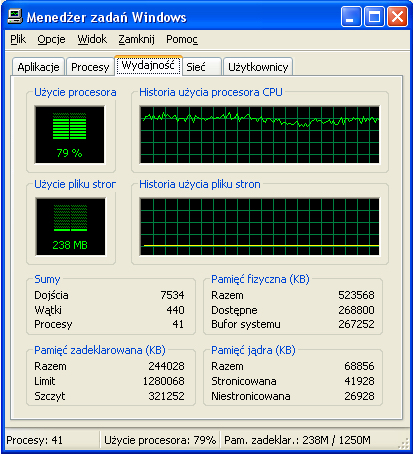Open the Plik menu
The height and width of the screenshot is (454, 413).
[x=18, y=39]
